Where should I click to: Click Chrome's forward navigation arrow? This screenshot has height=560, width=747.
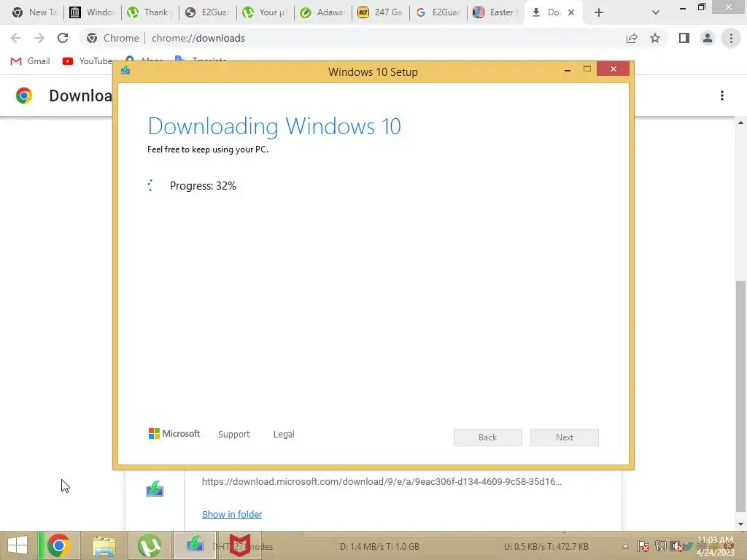coord(39,38)
